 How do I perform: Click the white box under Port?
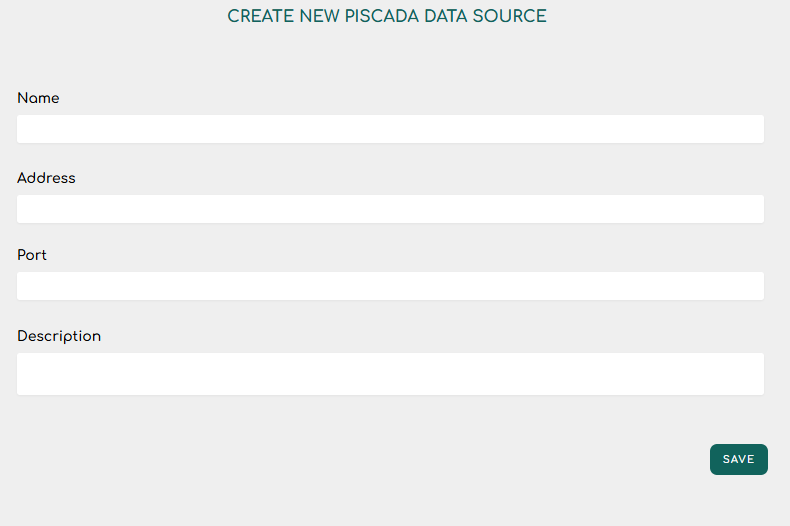[390, 286]
